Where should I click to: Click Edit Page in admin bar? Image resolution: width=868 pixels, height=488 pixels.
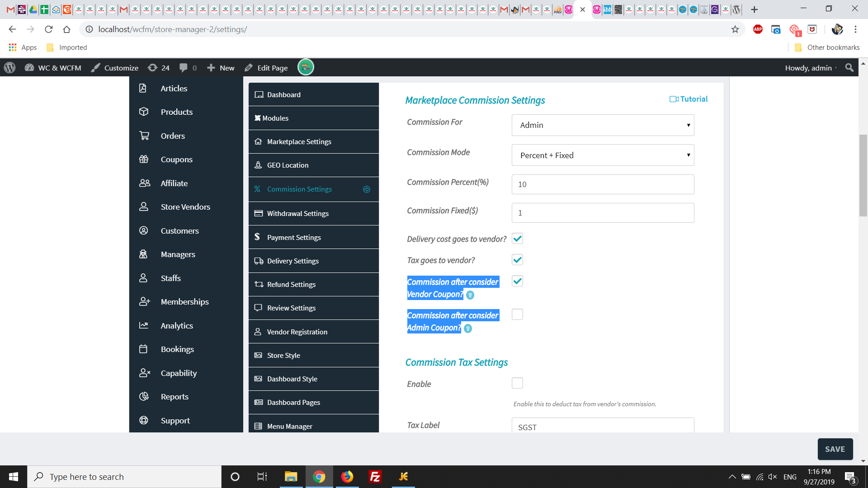click(266, 68)
